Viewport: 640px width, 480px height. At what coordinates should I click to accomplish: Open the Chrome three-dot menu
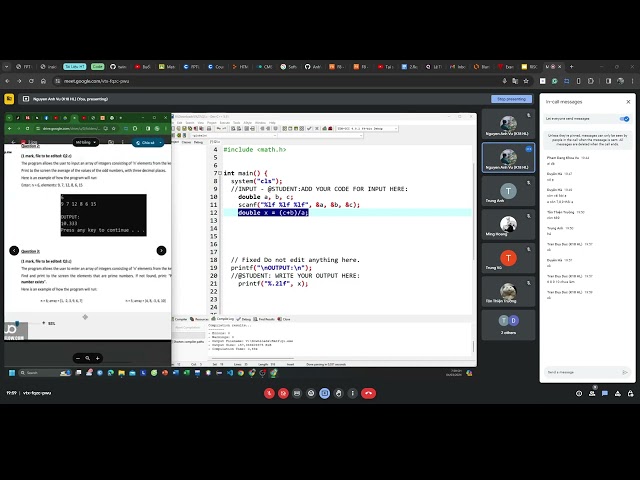click(633, 81)
